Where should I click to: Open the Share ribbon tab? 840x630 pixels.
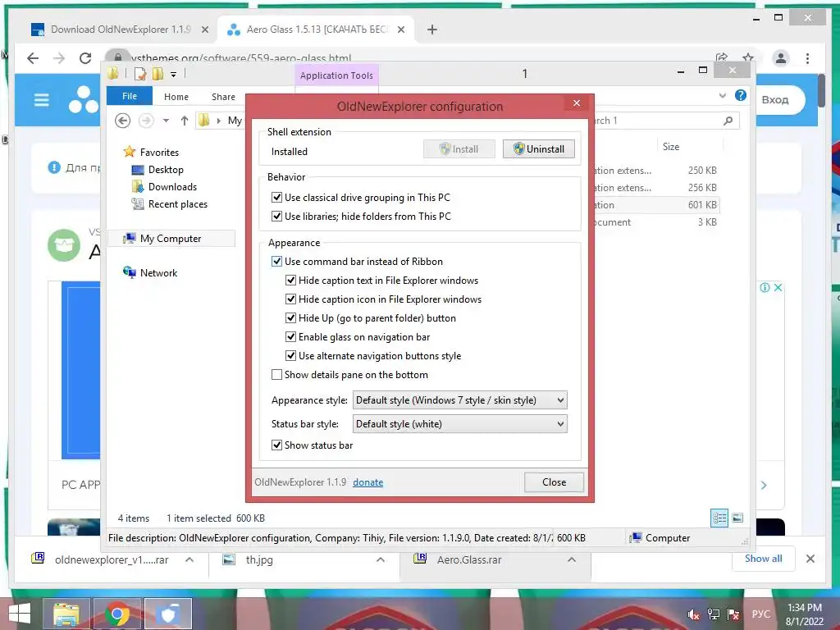coord(223,97)
